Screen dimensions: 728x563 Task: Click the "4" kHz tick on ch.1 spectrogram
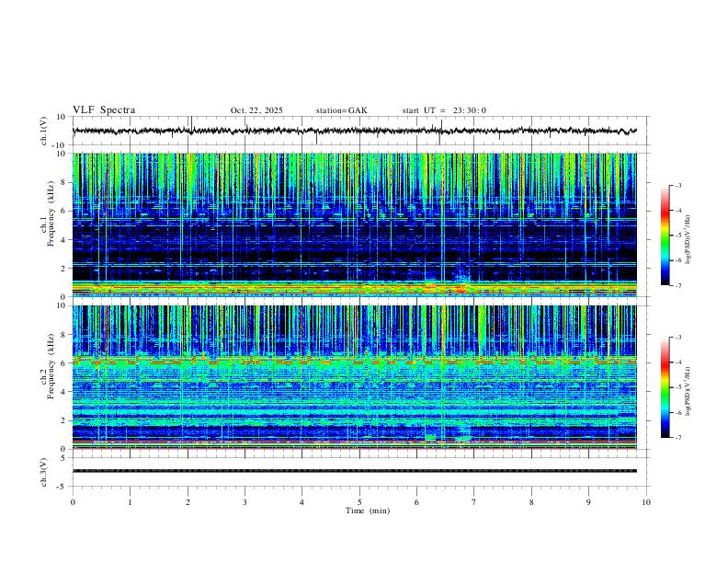pos(63,240)
